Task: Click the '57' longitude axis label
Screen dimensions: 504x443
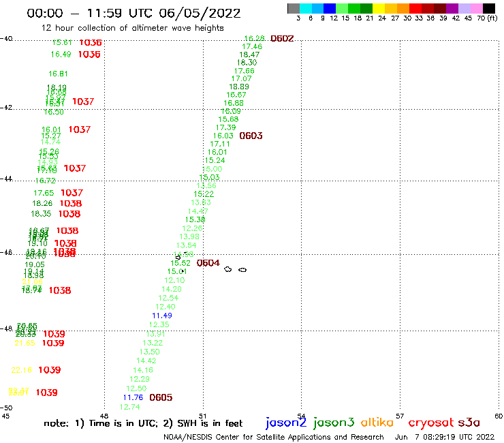Action: [400, 416]
